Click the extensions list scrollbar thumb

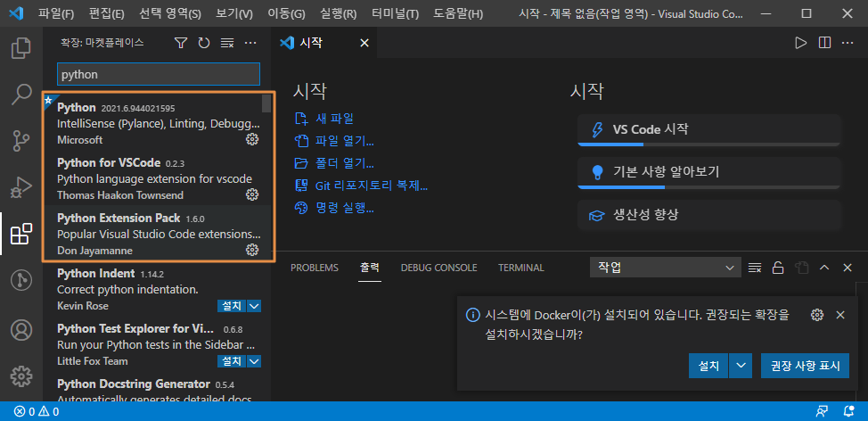pos(266,103)
